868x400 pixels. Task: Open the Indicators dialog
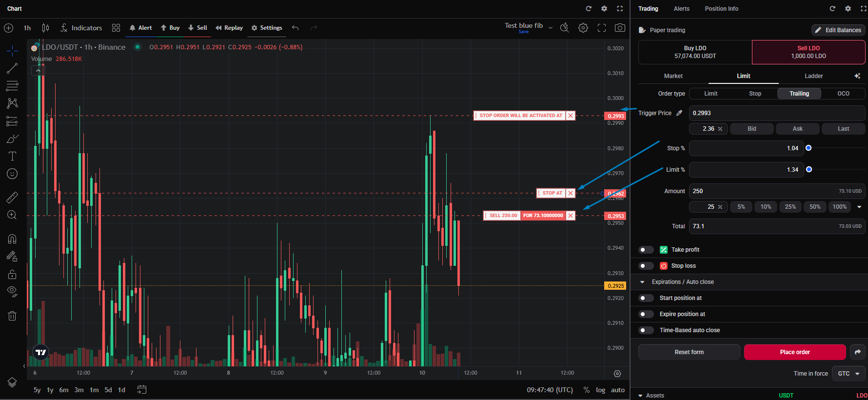[x=81, y=28]
